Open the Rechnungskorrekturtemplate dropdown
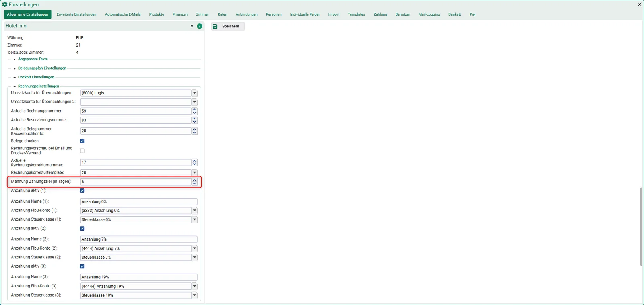Image resolution: width=644 pixels, height=305 pixels. click(194, 172)
